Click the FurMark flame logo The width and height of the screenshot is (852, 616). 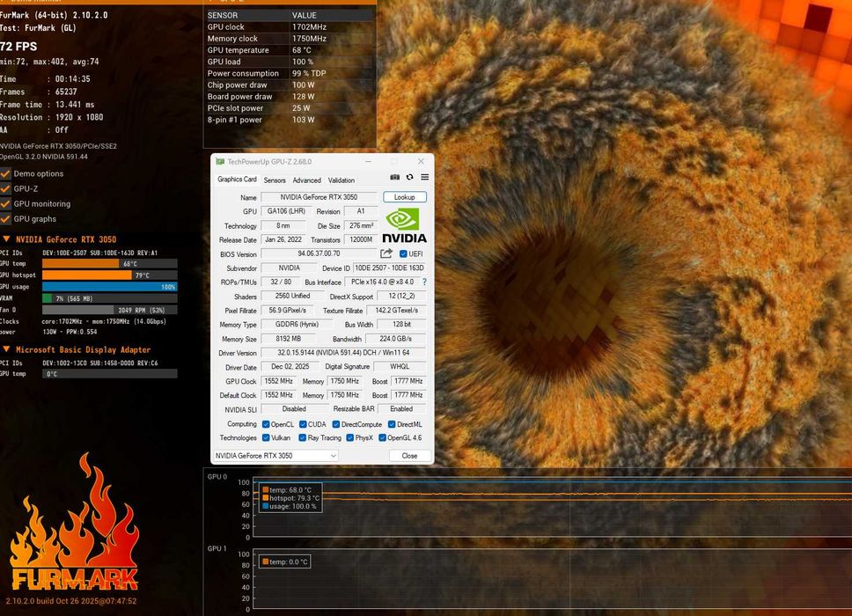[x=75, y=523]
